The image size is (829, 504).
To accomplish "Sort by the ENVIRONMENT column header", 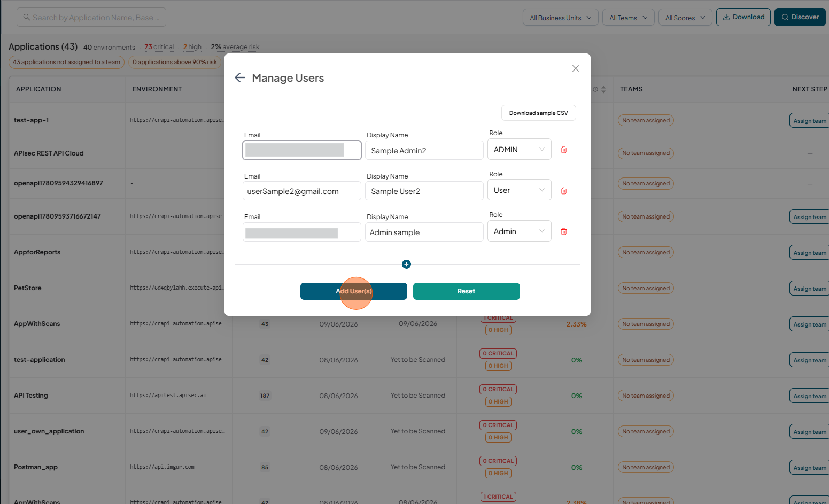I will point(157,89).
